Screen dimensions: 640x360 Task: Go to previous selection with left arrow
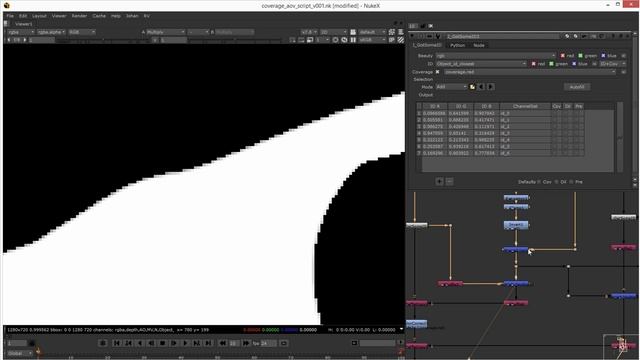click(481, 87)
